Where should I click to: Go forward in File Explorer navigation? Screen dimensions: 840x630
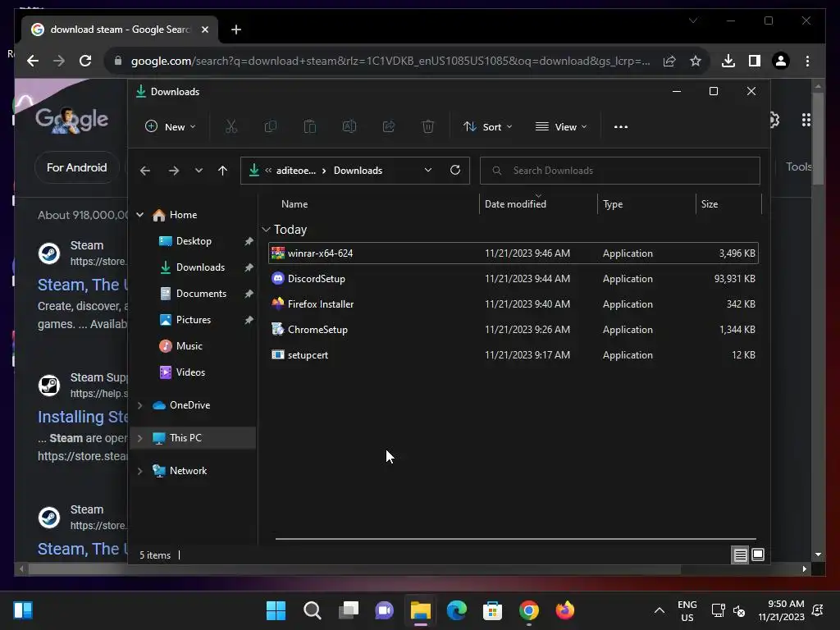pos(174,171)
